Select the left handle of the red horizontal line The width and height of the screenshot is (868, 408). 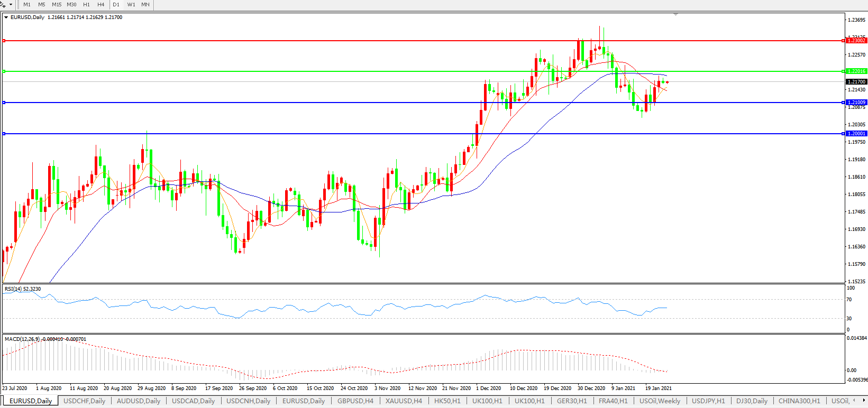(x=4, y=41)
